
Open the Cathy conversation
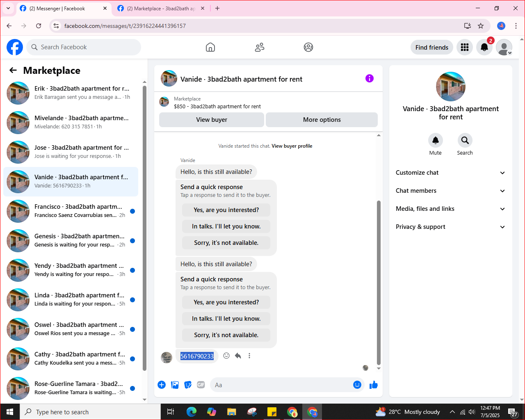coord(71,359)
